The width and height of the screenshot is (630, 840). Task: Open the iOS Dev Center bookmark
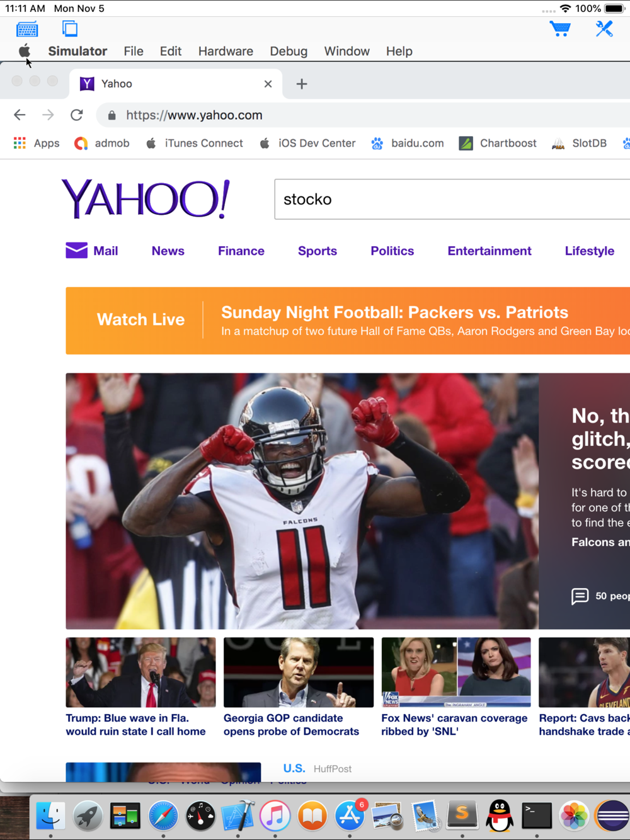pos(307,143)
